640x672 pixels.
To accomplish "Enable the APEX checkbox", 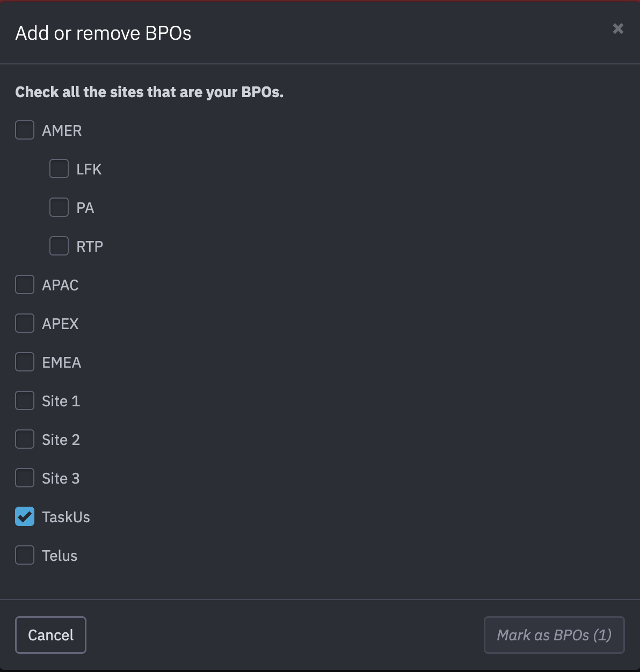I will [x=25, y=323].
